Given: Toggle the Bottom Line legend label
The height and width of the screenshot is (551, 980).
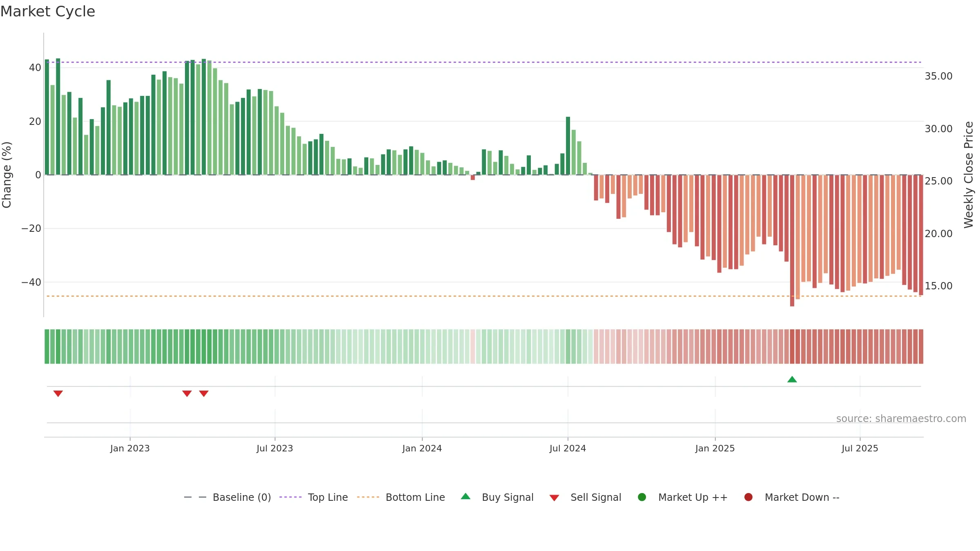Looking at the screenshot, I should [415, 498].
